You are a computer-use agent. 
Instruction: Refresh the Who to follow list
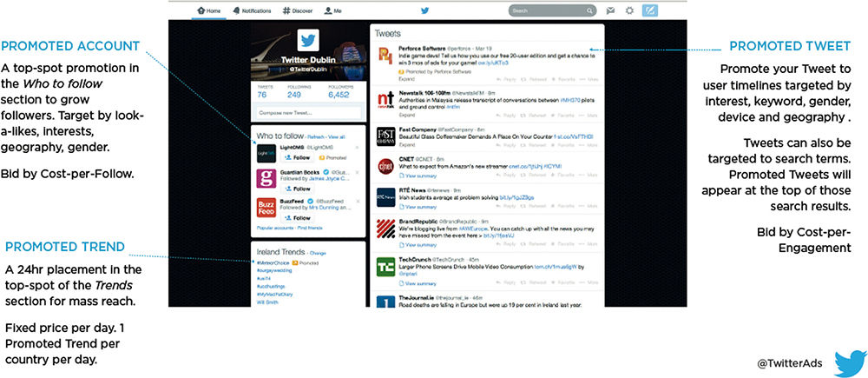pyautogui.click(x=316, y=136)
